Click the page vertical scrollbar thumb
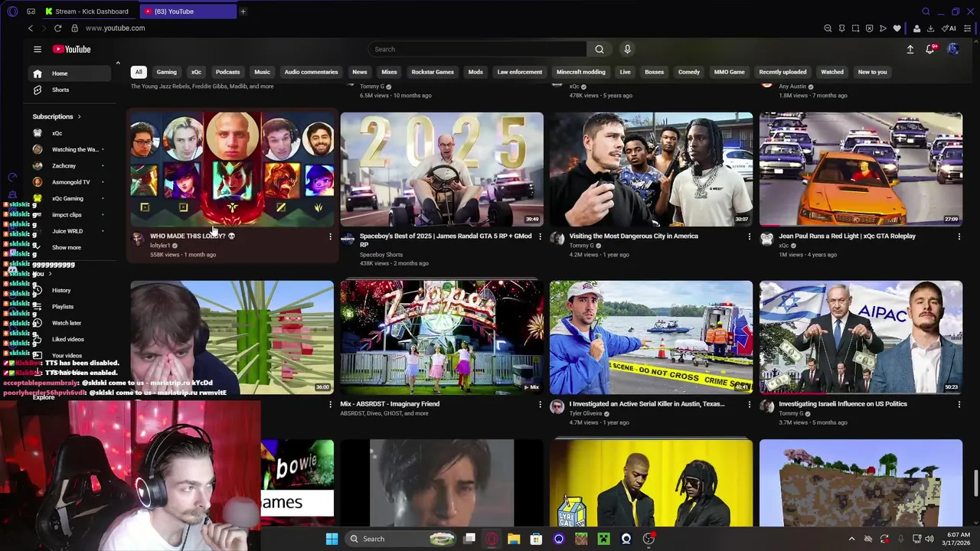 pyautogui.click(x=976, y=484)
